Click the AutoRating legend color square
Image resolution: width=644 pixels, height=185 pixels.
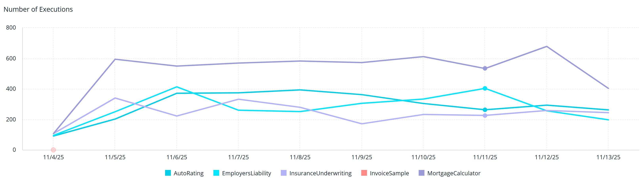(168, 173)
